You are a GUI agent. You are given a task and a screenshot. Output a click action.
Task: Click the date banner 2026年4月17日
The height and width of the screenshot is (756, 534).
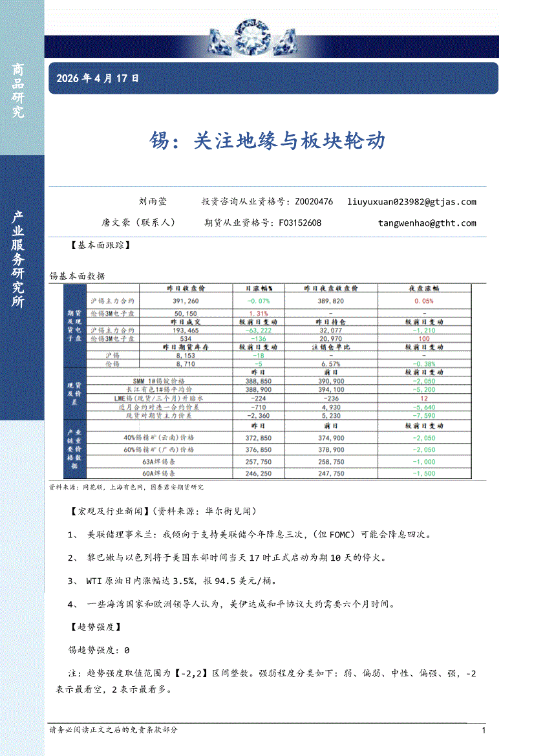(98, 79)
